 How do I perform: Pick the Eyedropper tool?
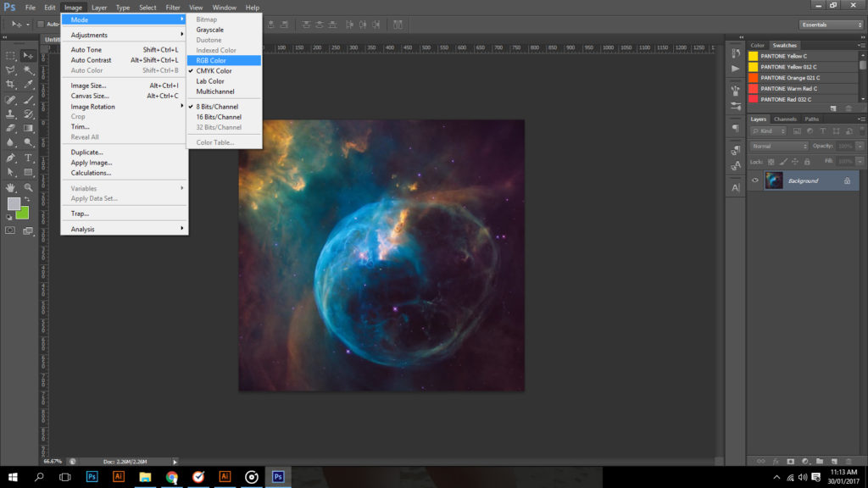point(29,85)
